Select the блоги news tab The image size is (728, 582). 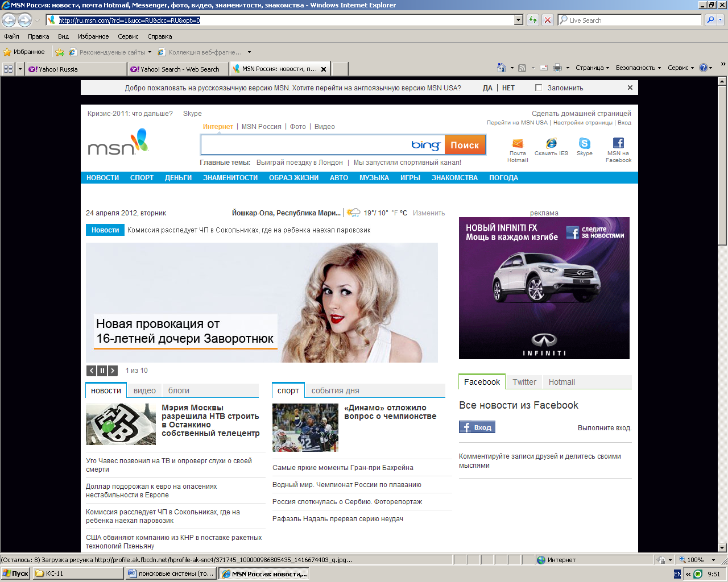tap(179, 390)
